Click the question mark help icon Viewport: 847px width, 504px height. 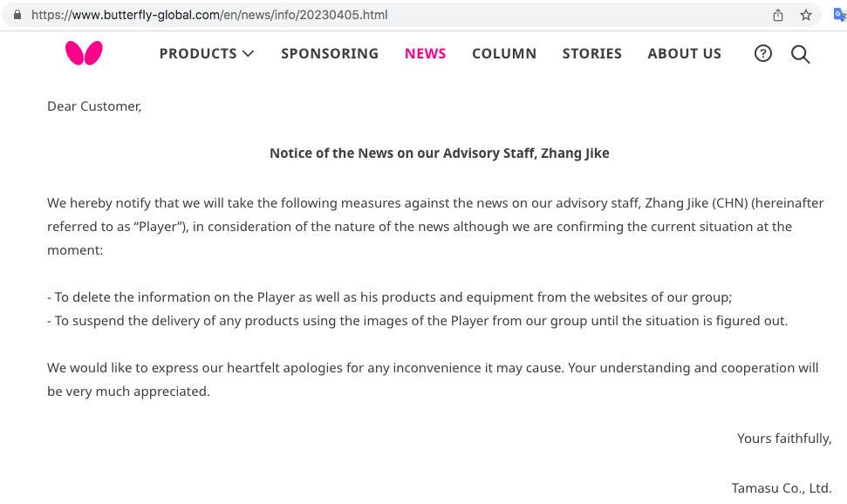point(763,54)
